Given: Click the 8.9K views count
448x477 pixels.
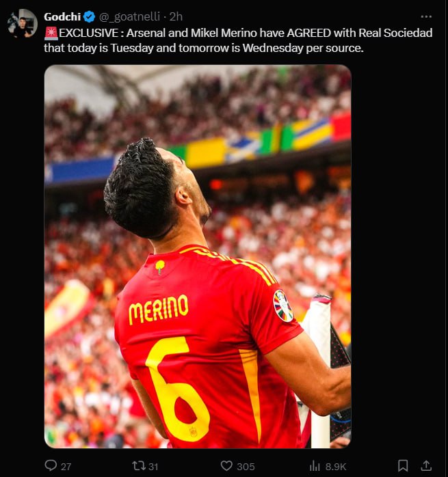Looking at the screenshot, I should 336,467.
